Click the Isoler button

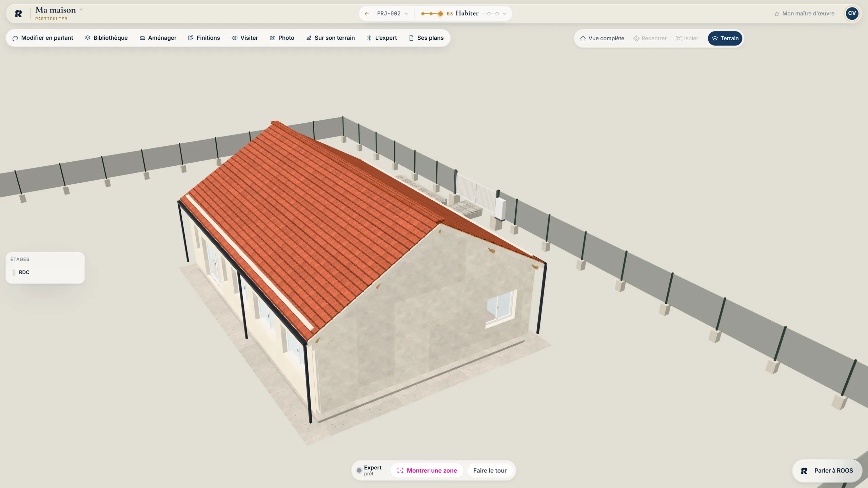coord(687,38)
